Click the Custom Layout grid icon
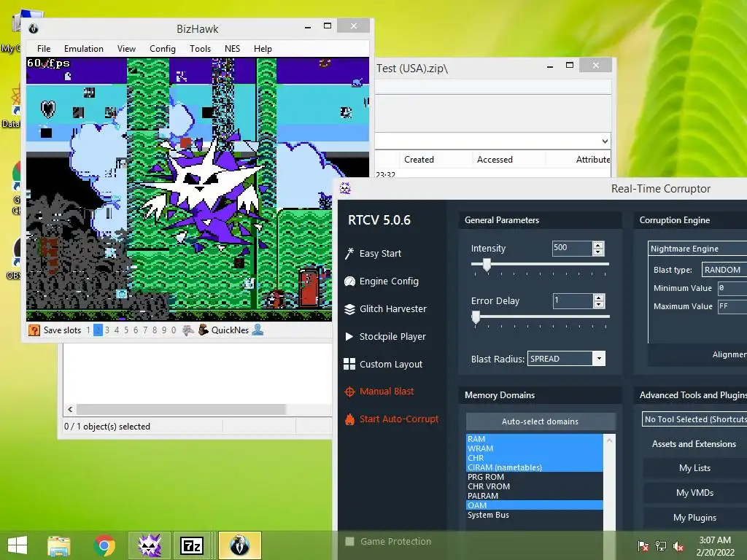Viewport: 747px width, 560px height. coord(349,364)
